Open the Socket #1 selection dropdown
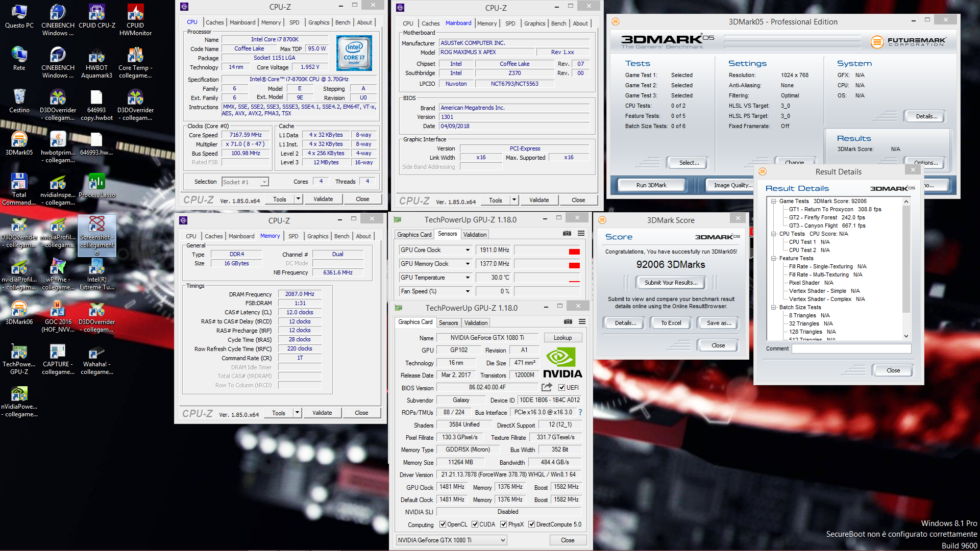Image resolution: width=980 pixels, height=551 pixels. pos(246,182)
